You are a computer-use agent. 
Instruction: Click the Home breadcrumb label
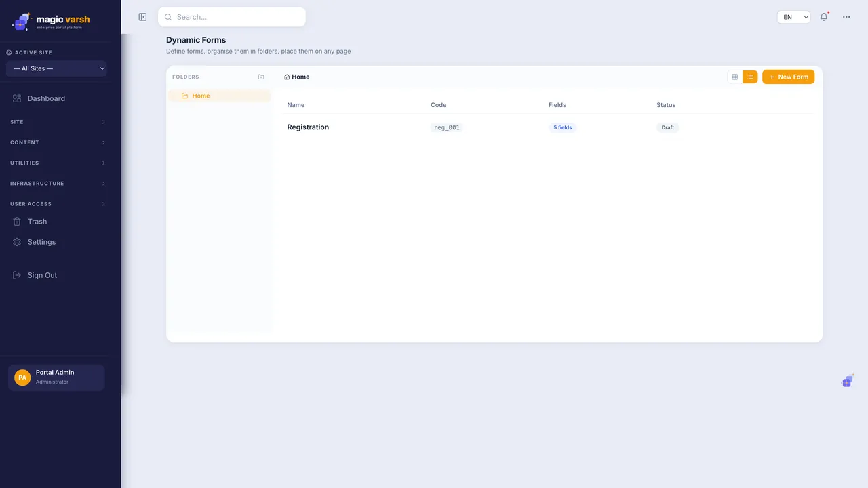click(x=300, y=77)
